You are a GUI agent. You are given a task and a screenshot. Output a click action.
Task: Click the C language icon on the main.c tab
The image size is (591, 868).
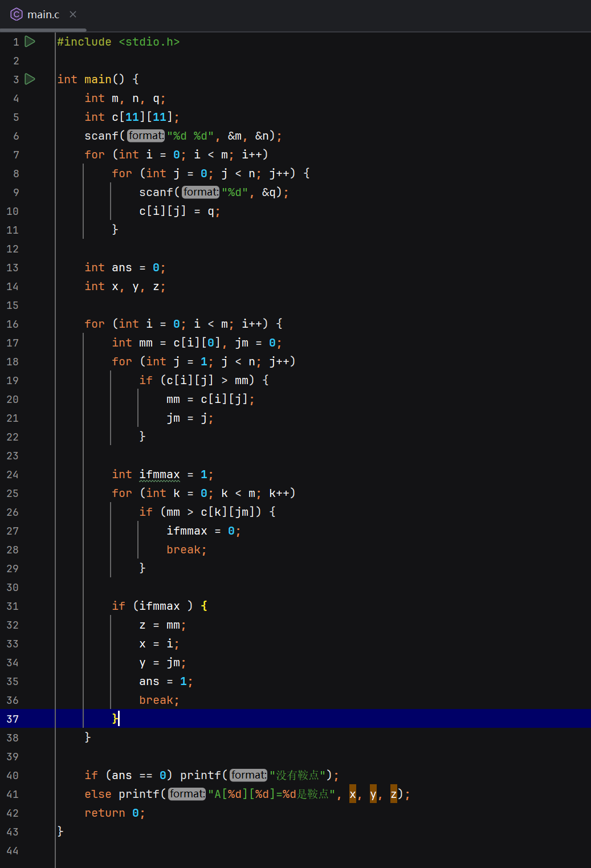coord(17,14)
